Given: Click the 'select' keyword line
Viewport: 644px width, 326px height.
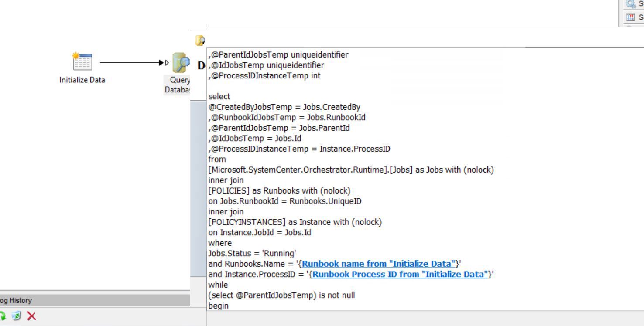Looking at the screenshot, I should coord(219,97).
